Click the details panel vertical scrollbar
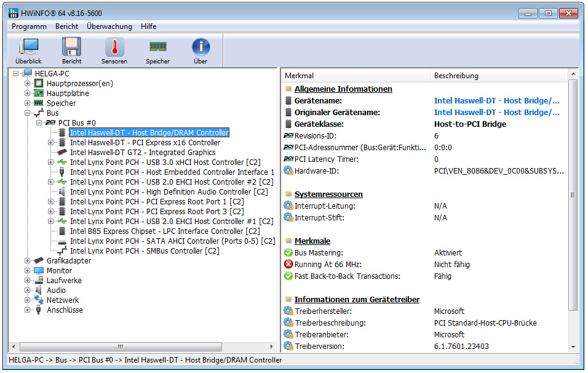The image size is (588, 373). pos(573,195)
